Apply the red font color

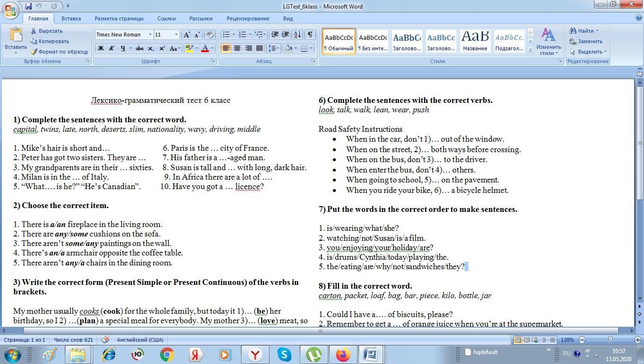click(205, 48)
